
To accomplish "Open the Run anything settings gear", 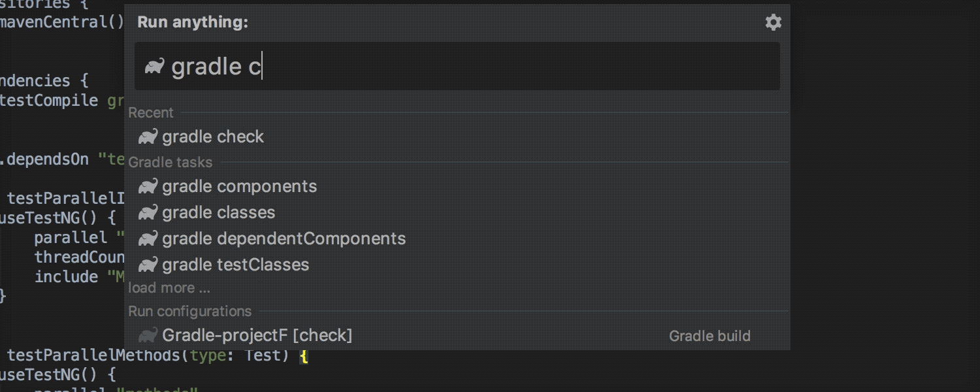I will pos(773,23).
